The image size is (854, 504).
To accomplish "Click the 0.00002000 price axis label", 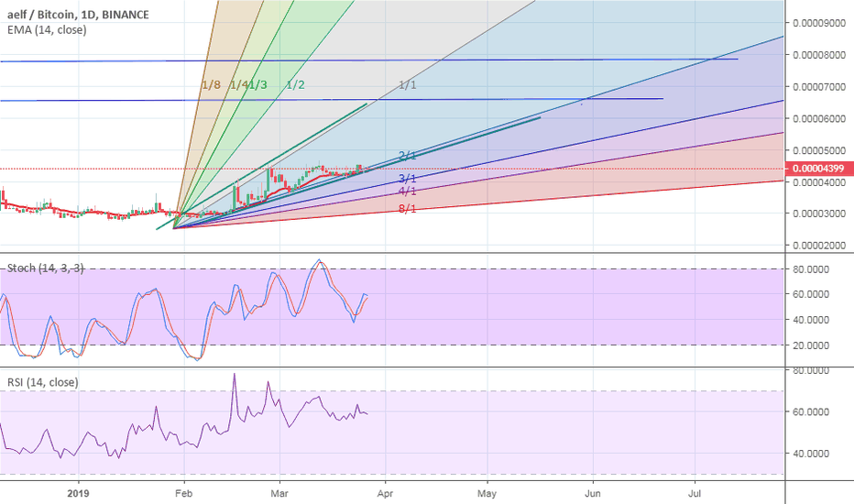I will click(x=819, y=246).
